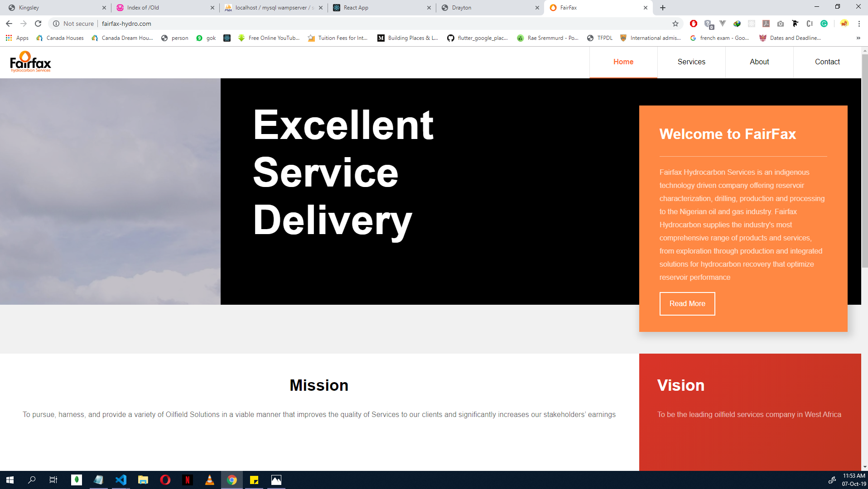Open the Canada Houses bookmark
This screenshot has height=489, width=868.
pyautogui.click(x=60, y=38)
